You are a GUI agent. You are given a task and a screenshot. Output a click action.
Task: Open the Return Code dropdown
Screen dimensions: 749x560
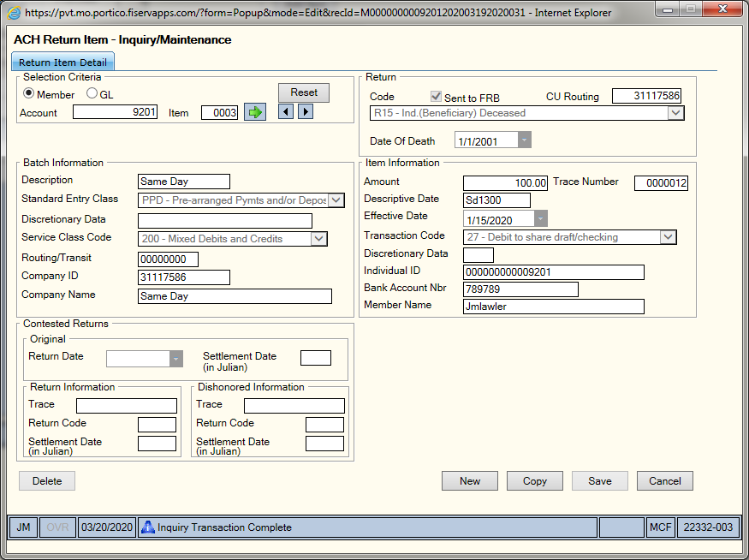(527, 113)
